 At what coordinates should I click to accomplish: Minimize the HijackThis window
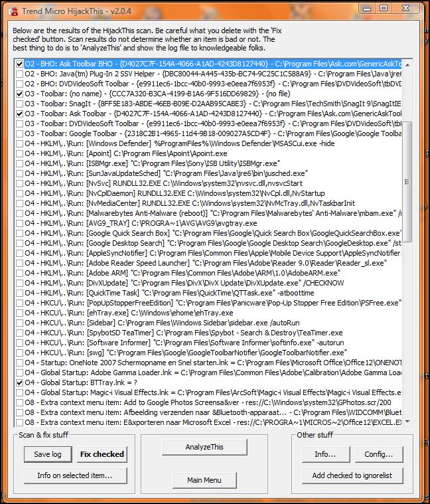(x=367, y=9)
